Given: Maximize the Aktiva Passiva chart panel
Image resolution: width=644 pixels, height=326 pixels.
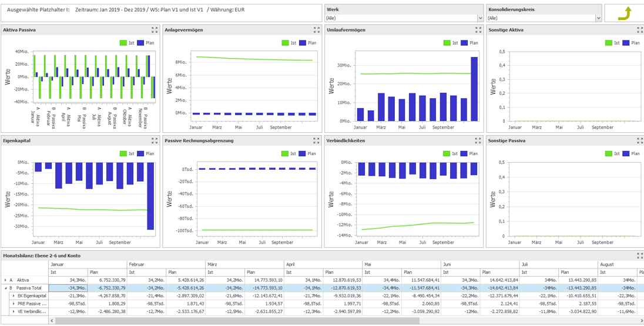Looking at the screenshot, I should click(155, 30).
